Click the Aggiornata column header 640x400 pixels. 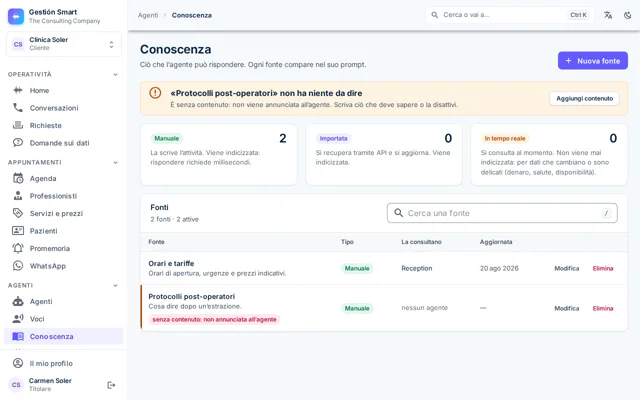click(496, 242)
